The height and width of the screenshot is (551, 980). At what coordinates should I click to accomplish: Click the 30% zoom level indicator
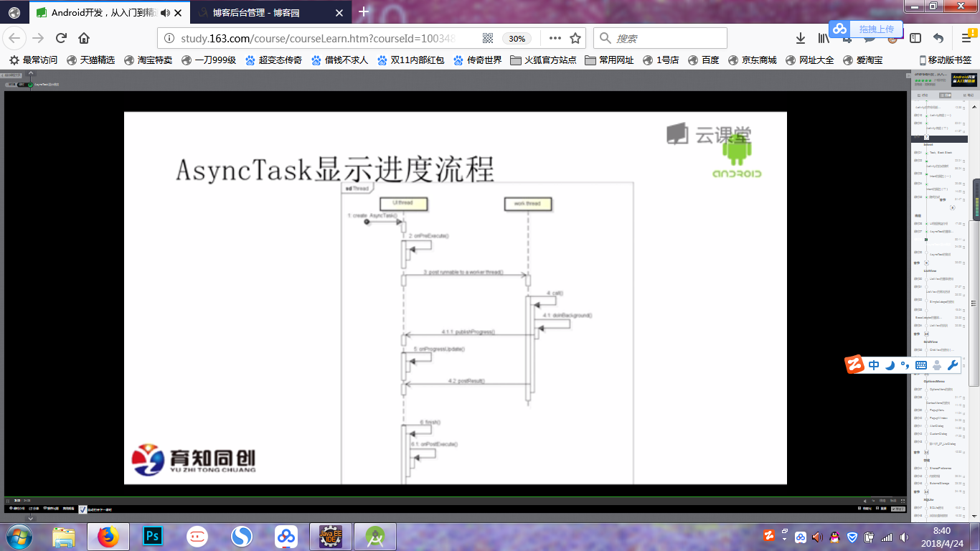(x=516, y=39)
